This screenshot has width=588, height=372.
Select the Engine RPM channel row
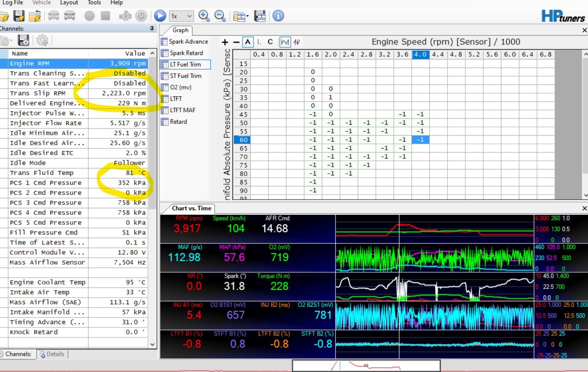pos(74,63)
